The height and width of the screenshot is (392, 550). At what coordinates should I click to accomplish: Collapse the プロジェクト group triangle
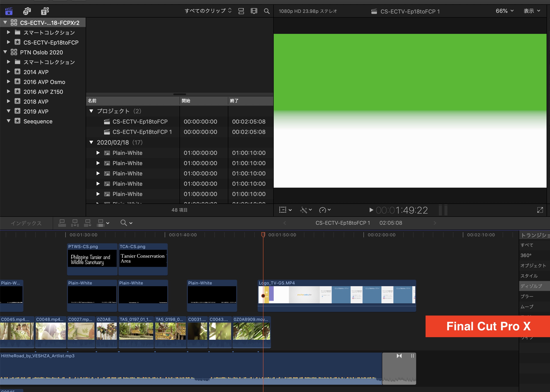91,111
